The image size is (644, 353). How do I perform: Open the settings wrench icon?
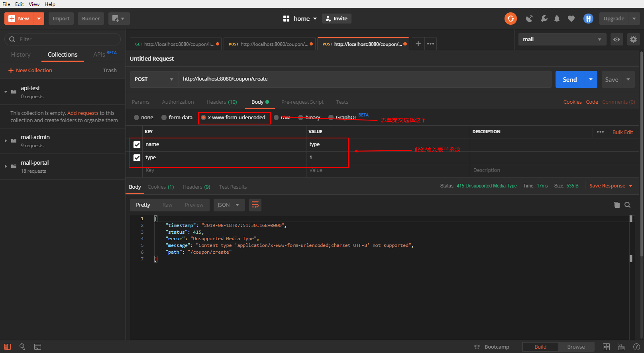click(x=544, y=19)
